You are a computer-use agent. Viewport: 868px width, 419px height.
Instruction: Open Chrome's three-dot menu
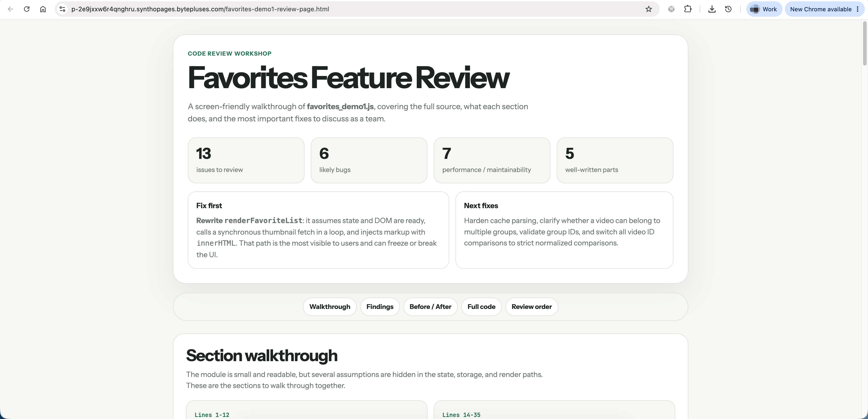pyautogui.click(x=858, y=9)
